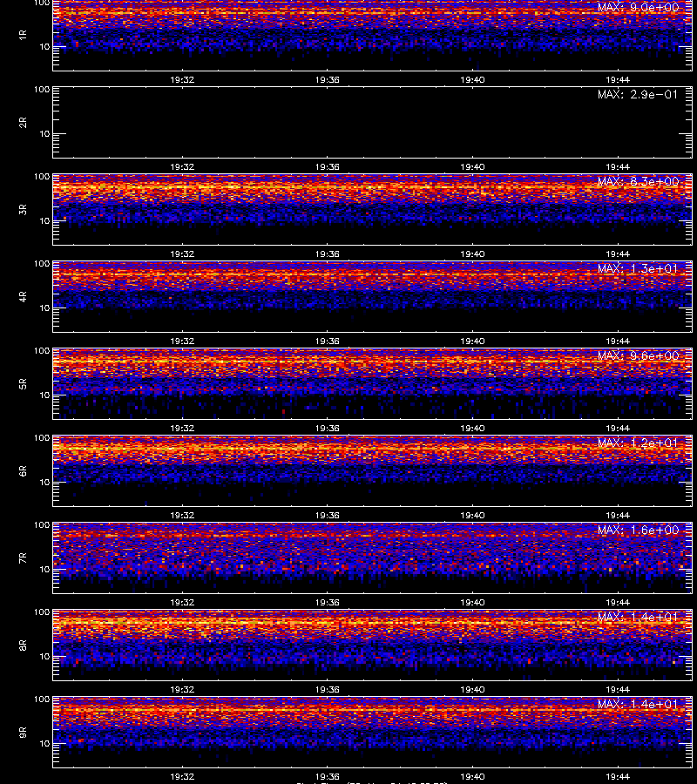
Task: Click the 2R panel axis label
Action: tap(23, 123)
